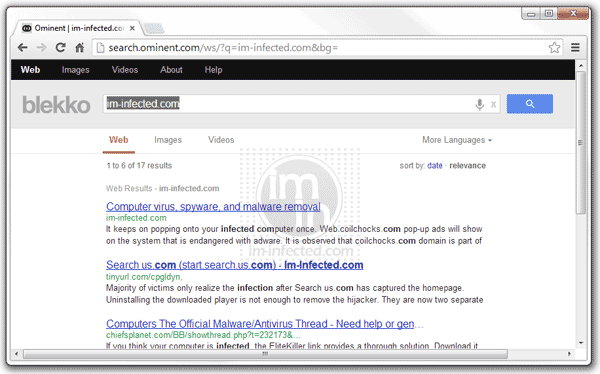This screenshot has height=374, width=600.
Task: Open a new browser tab
Action: tap(154, 28)
